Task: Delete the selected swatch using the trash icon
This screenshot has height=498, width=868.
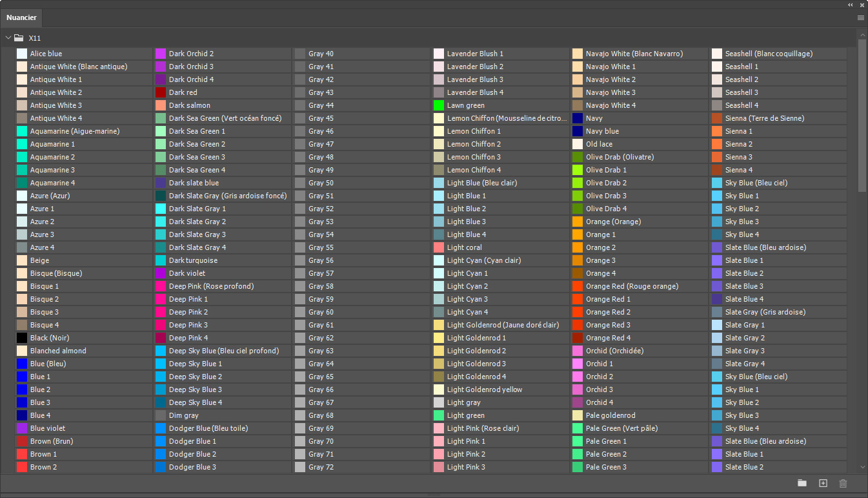Action: click(843, 482)
